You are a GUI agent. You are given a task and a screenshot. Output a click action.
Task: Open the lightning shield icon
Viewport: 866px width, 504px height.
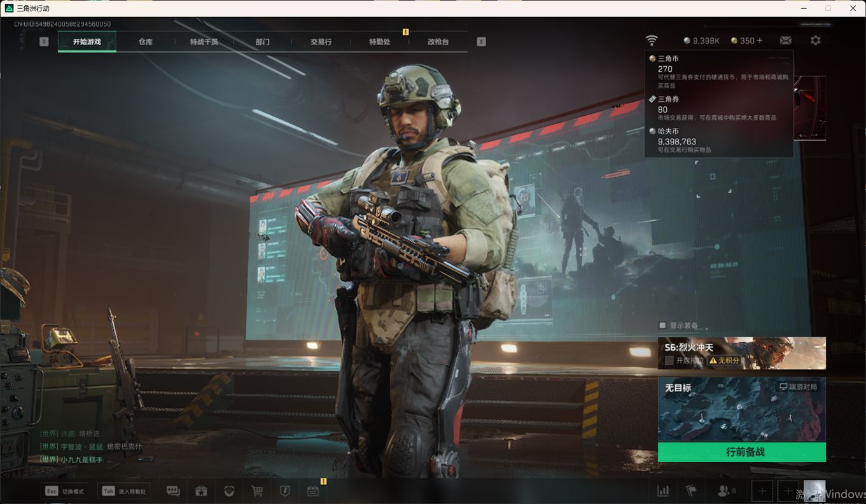pyautogui.click(x=285, y=491)
